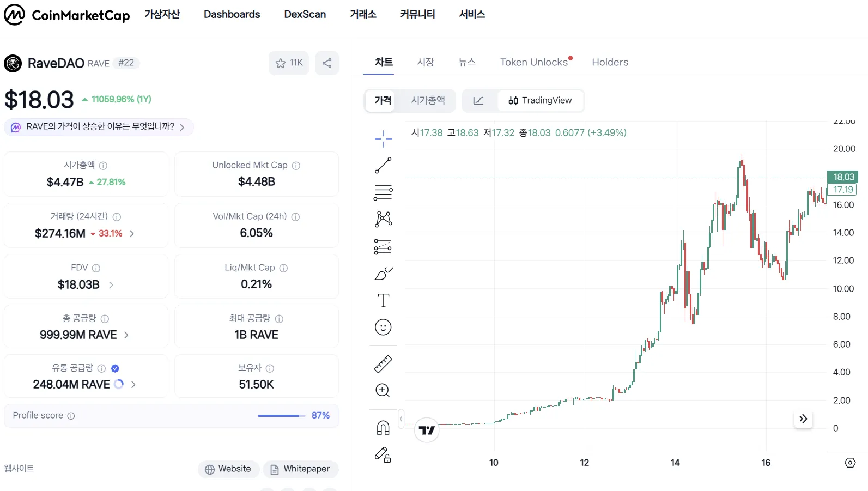Open the emoji icons tool

[x=383, y=327]
